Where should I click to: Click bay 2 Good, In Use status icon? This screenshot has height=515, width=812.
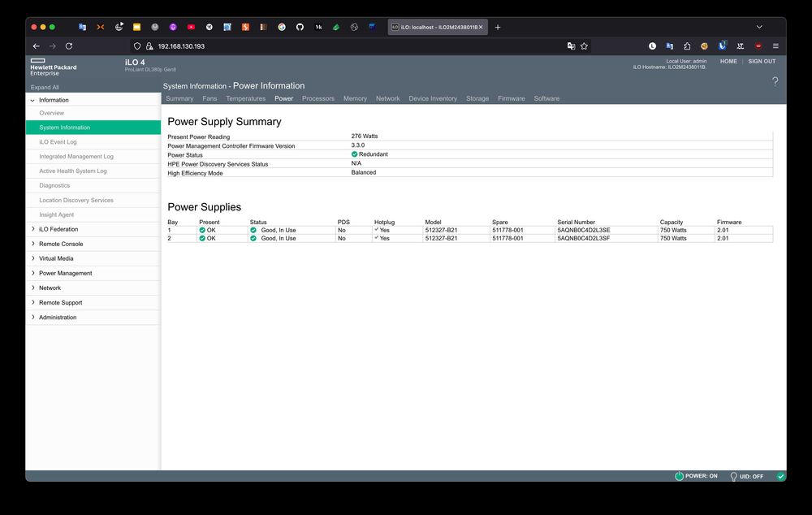coord(253,238)
